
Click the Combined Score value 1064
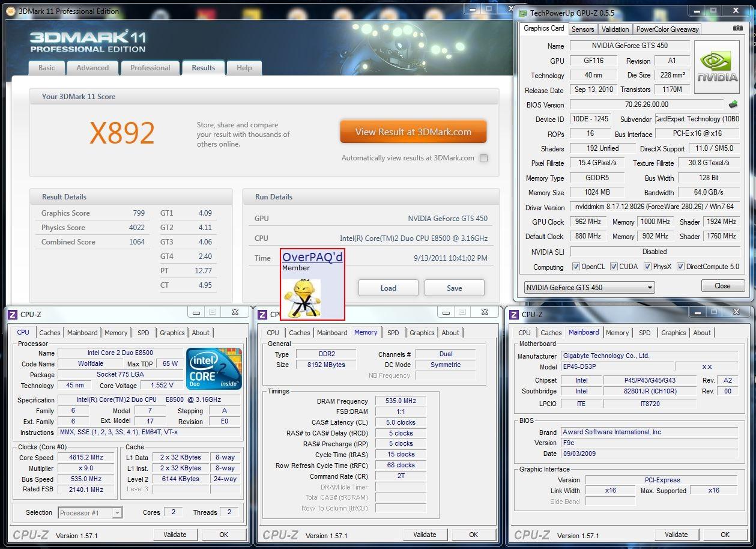click(x=137, y=242)
